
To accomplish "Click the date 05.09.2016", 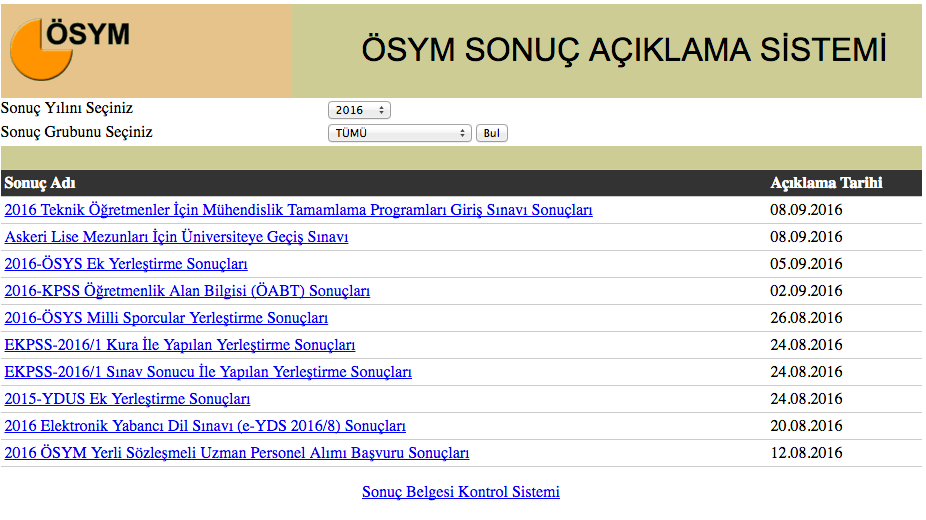I will [x=806, y=264].
